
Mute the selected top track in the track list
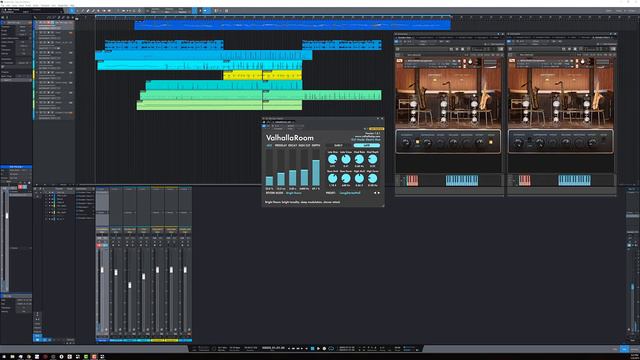tap(40, 22)
